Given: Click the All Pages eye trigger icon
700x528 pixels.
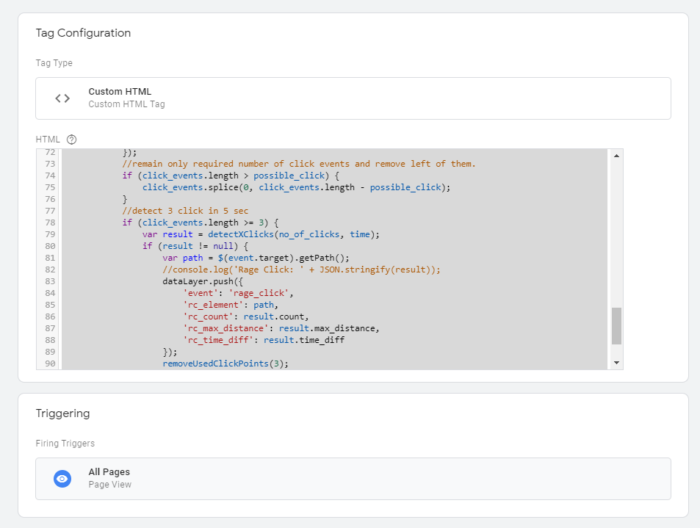Looking at the screenshot, I should pos(62,479).
